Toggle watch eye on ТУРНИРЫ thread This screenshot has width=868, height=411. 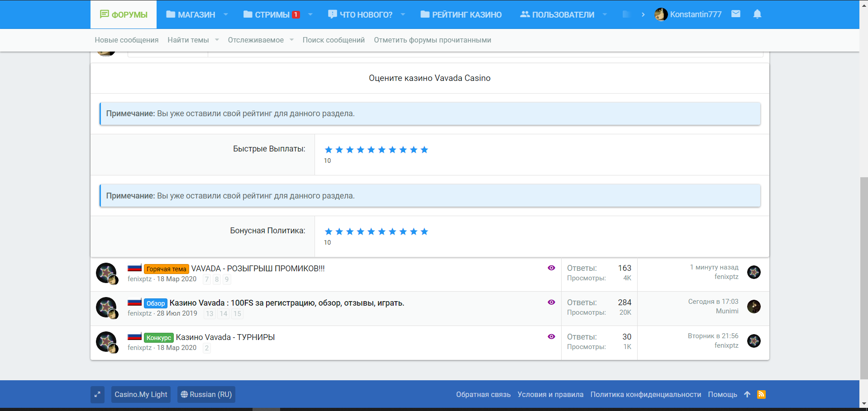(x=551, y=336)
